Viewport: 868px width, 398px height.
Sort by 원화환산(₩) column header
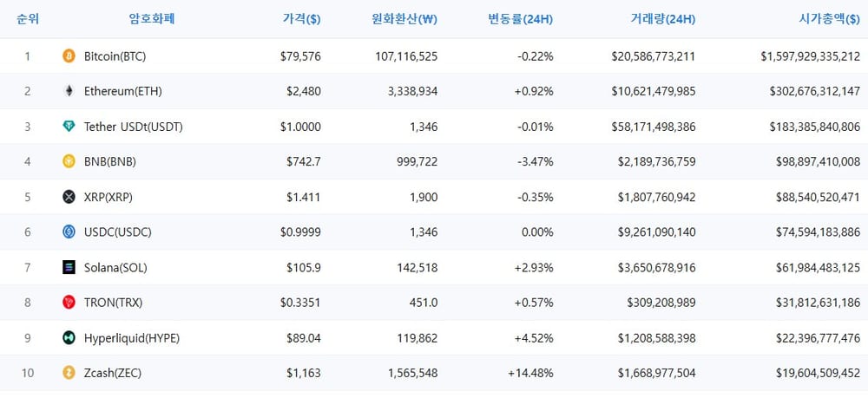click(x=404, y=19)
